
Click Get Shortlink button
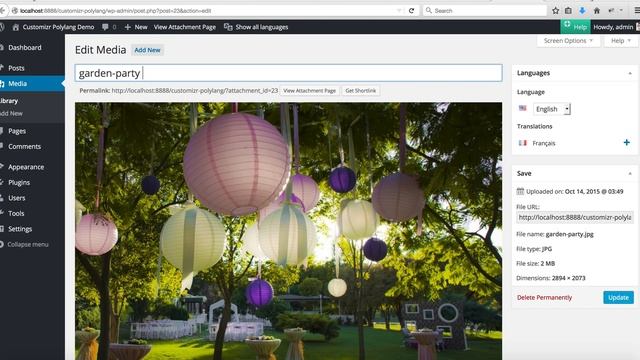tap(360, 91)
